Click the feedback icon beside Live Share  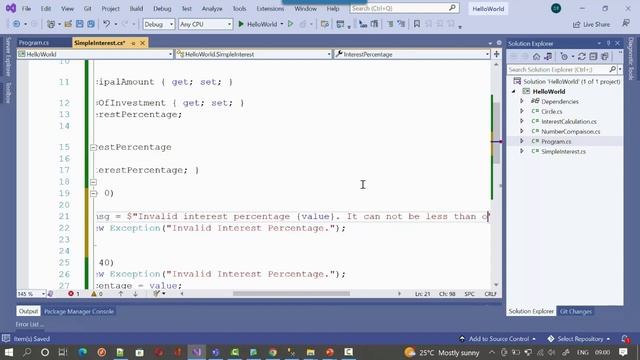626,24
